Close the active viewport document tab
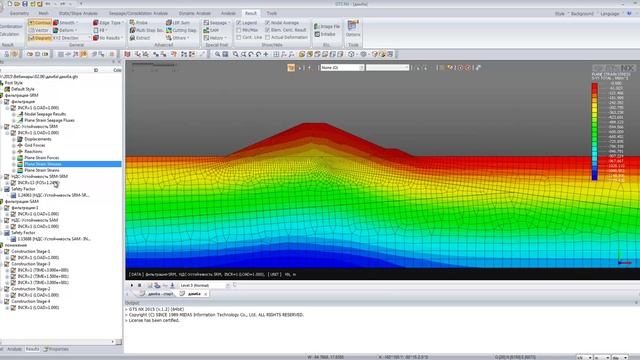The height and width of the screenshot is (360, 640). click(205, 294)
